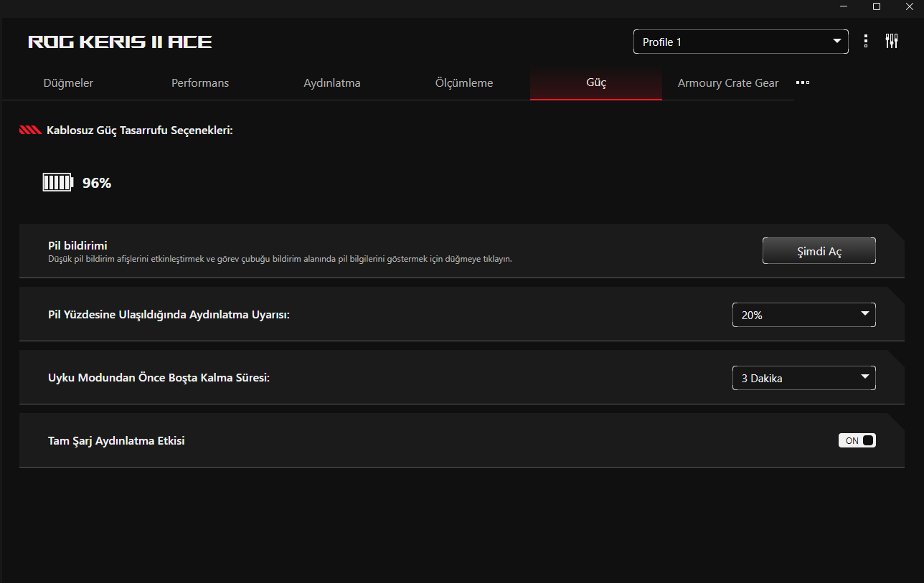Click the Kablosuz Güç Tasarrufu Seçenekleri heading
The height and width of the screenshot is (583, 924).
(x=140, y=131)
